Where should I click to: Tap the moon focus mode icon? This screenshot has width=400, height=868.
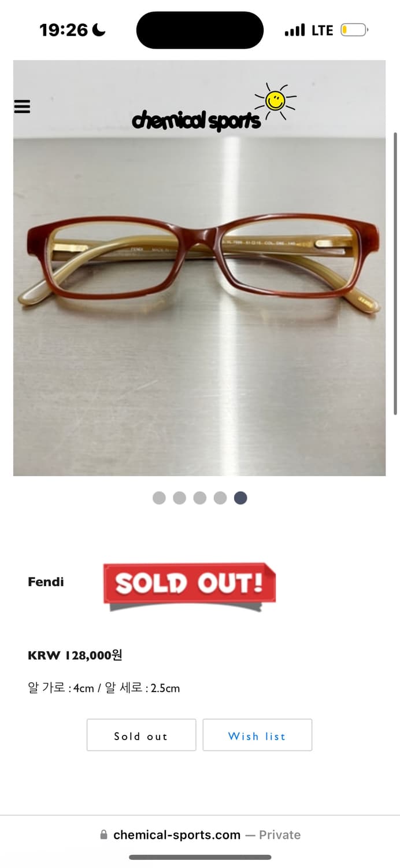99,30
